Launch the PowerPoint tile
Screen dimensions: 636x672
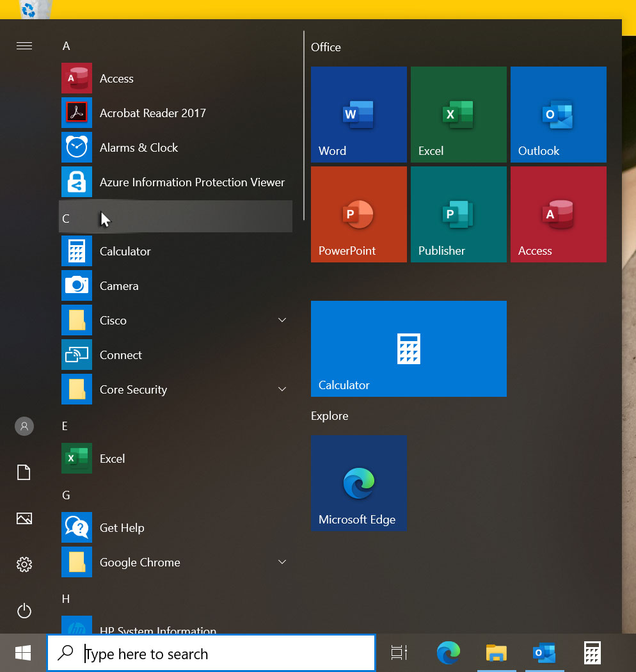click(358, 214)
